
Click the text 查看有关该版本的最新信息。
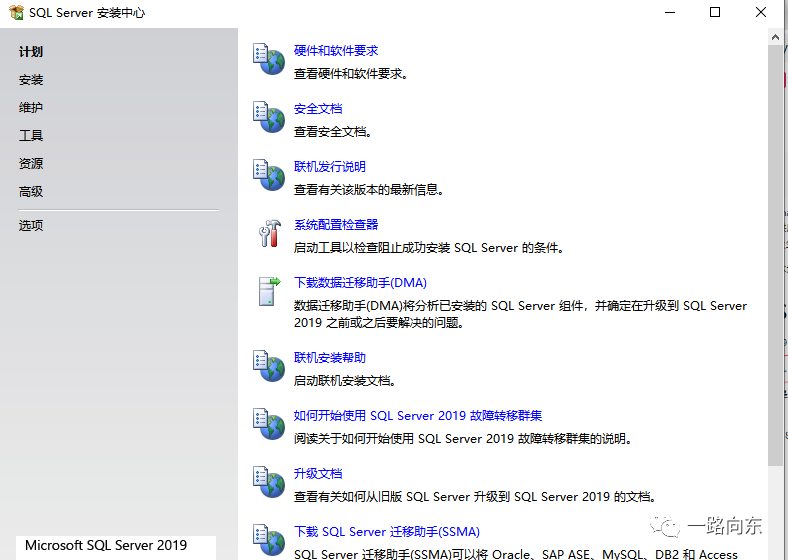(369, 190)
